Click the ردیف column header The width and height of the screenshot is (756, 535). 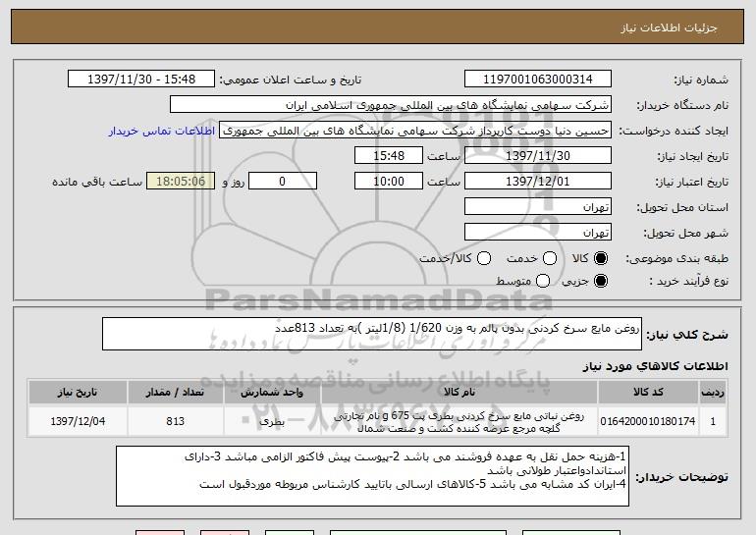click(x=713, y=393)
